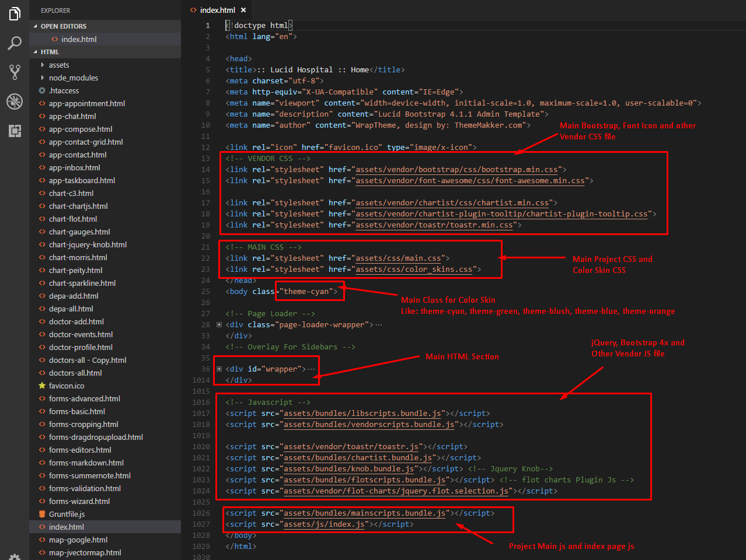Click the Manage gear icon at bottom-left
This screenshot has width=746, height=560.
(x=15, y=556)
